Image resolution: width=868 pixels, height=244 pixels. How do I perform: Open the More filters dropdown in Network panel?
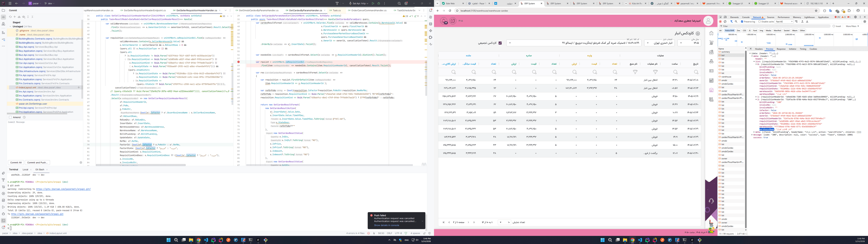click(852, 26)
